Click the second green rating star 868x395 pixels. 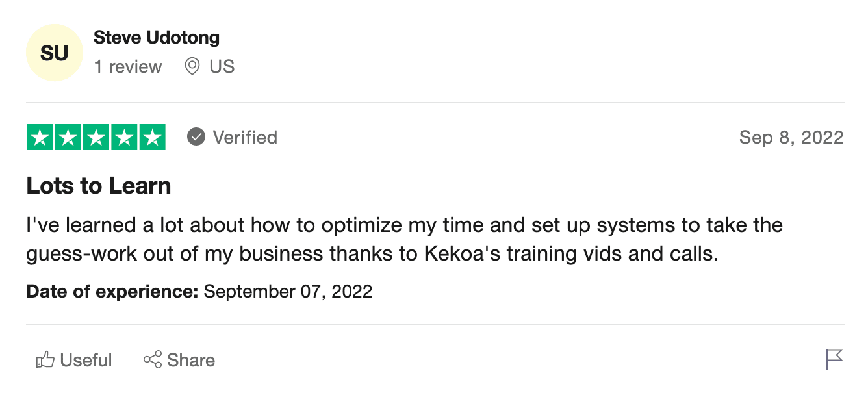tap(68, 137)
